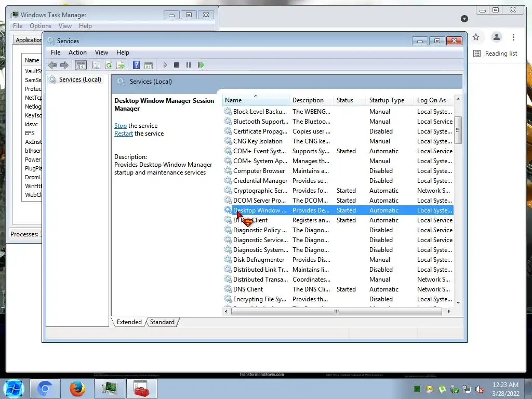Viewport: 532px width, 399px height.
Task: Sort by the Startup Type column header
Action: point(390,100)
